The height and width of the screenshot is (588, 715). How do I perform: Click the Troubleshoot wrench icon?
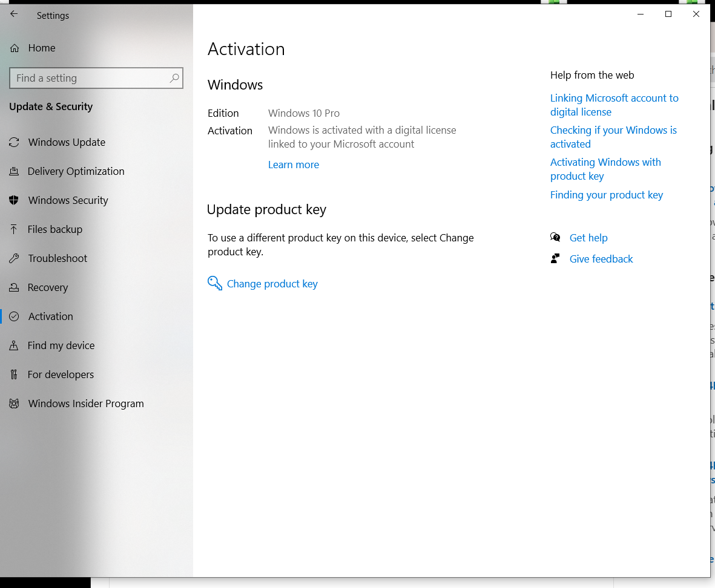[14, 258]
